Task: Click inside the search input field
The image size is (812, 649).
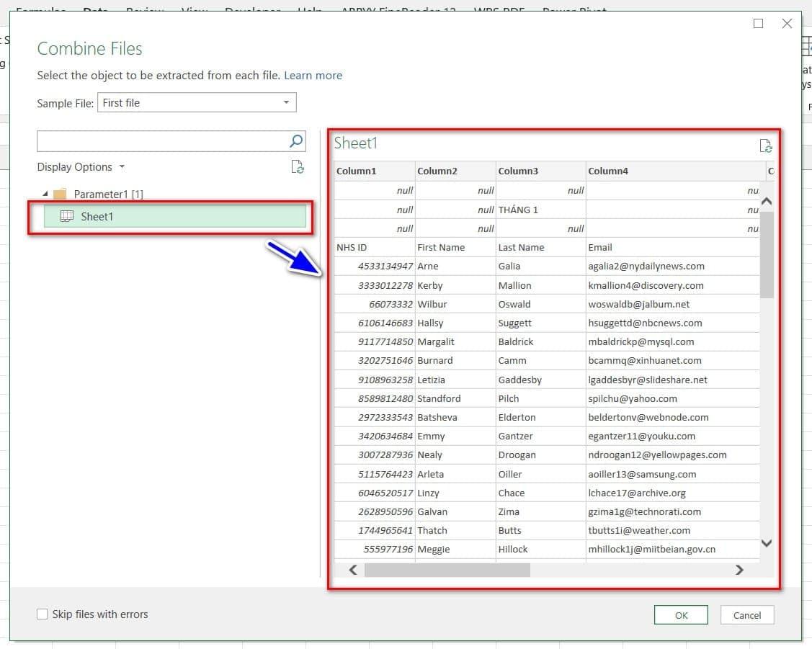Action: tap(162, 141)
